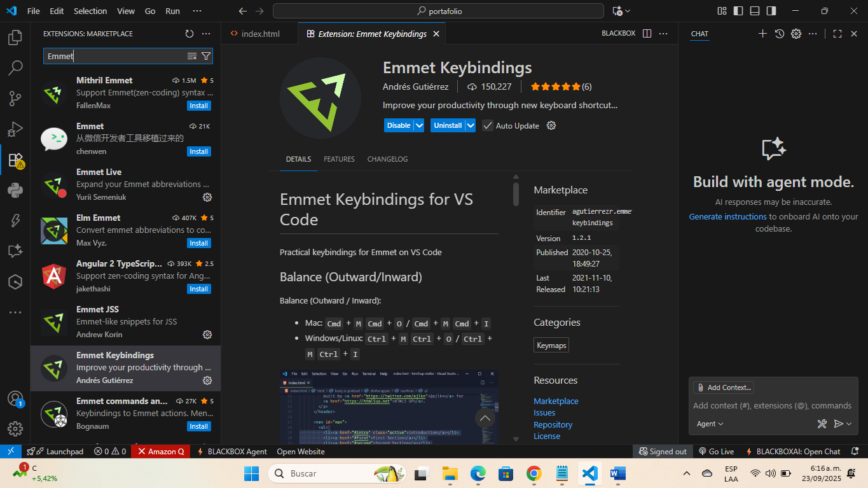Open the chat panel more actions menu
Image resolution: width=868 pixels, height=488 pixels.
pos(813,34)
